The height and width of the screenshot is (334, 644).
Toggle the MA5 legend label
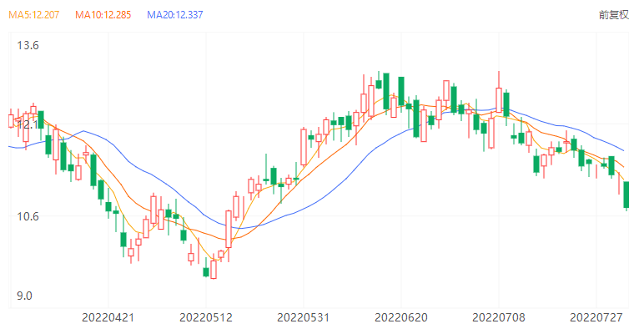[34, 15]
